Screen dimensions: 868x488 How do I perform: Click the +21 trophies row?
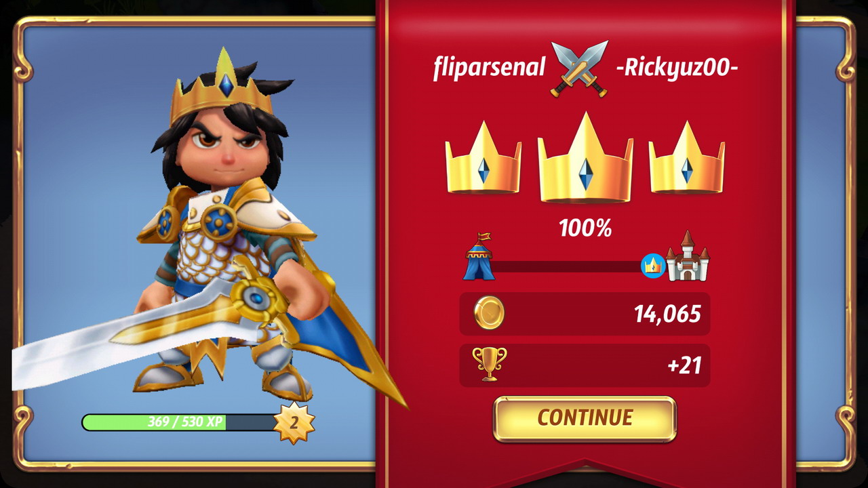(x=585, y=365)
